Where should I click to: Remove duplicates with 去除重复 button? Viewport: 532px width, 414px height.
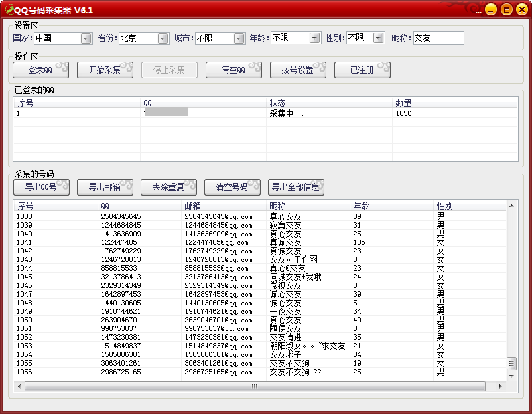click(x=168, y=187)
